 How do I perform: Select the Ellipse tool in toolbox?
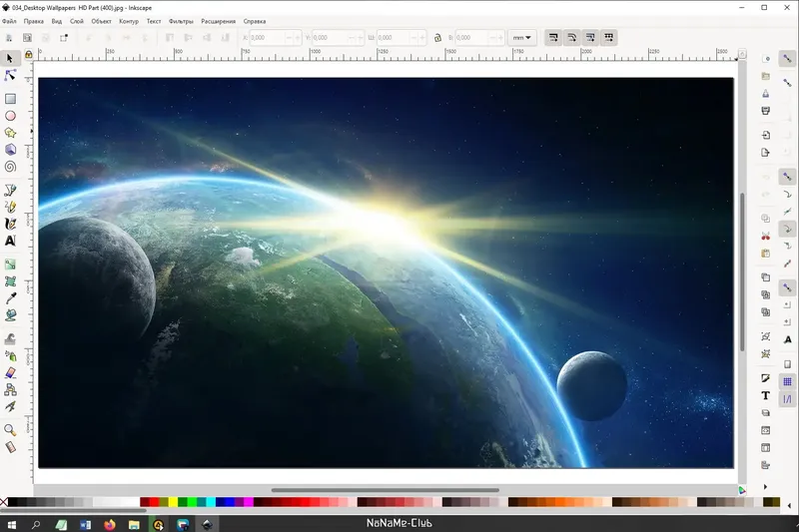[x=10, y=116]
